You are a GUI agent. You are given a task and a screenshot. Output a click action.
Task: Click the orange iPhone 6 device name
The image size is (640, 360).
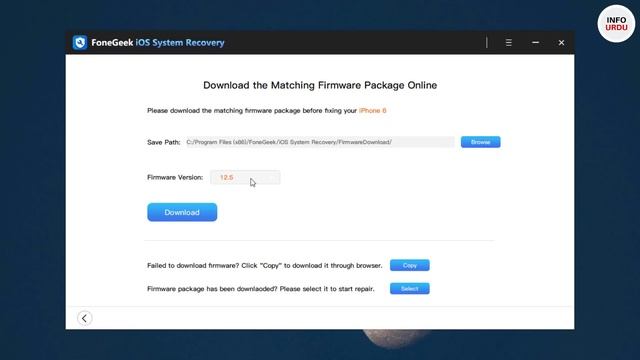(372, 111)
